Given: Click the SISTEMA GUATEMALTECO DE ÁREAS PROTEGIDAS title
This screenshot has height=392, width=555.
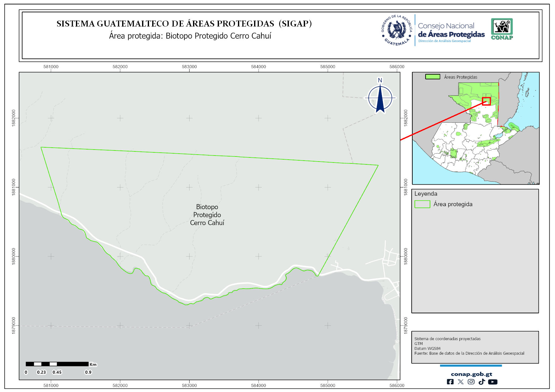Looking at the screenshot, I should coord(184,24).
